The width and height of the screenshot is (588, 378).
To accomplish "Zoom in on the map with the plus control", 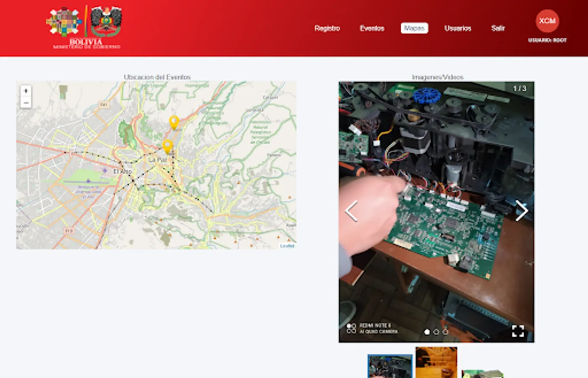I will [x=26, y=90].
